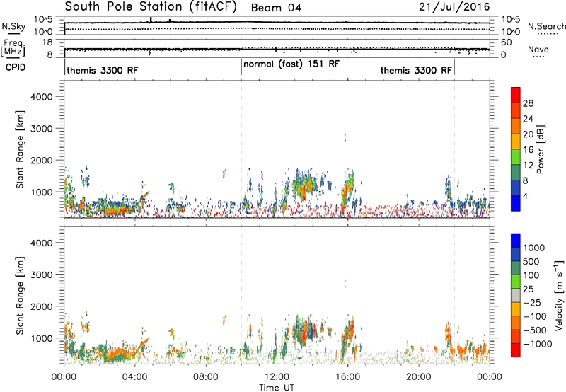Select the Freq. [MHz] axis label
Viewport: 566px width, 392px height.
[13, 47]
